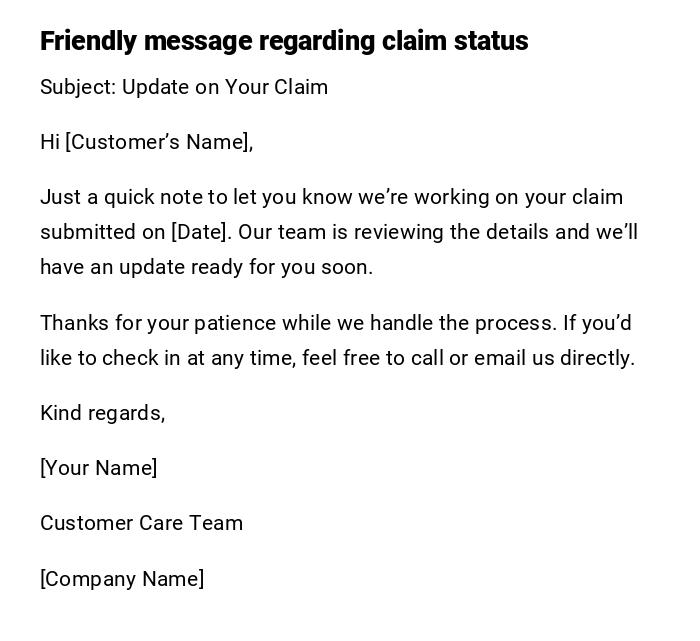Click the word 'Friendly' in the heading
The width and height of the screenshot is (700, 641).
pos(89,41)
